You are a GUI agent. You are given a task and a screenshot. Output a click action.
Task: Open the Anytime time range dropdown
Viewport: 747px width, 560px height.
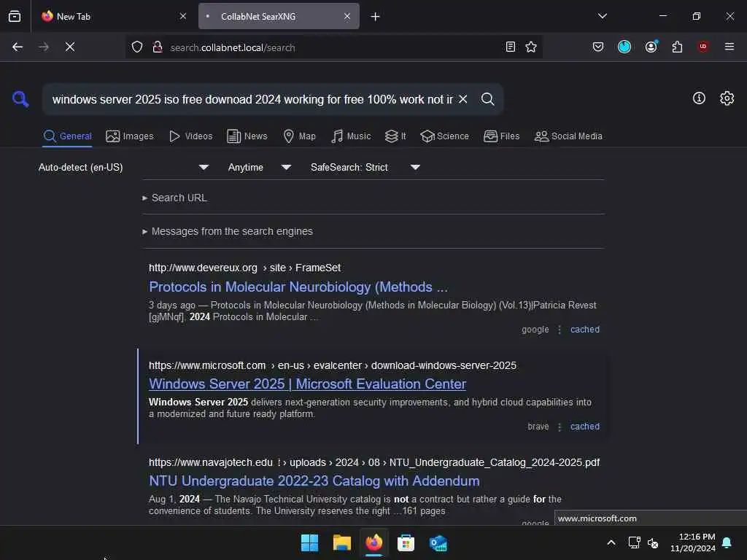pos(259,167)
